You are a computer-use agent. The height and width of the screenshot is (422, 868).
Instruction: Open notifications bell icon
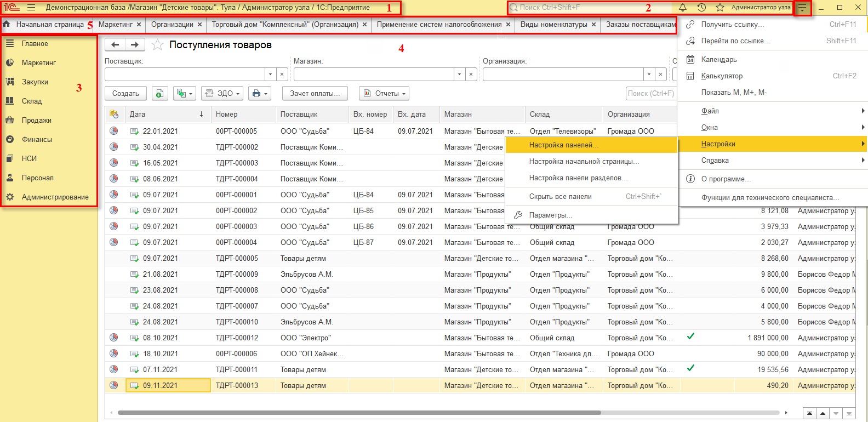[683, 8]
